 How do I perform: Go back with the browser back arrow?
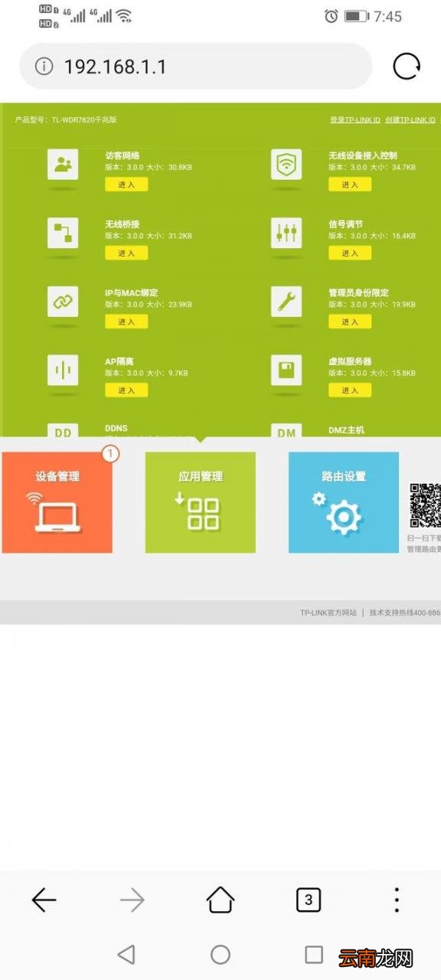[44, 900]
